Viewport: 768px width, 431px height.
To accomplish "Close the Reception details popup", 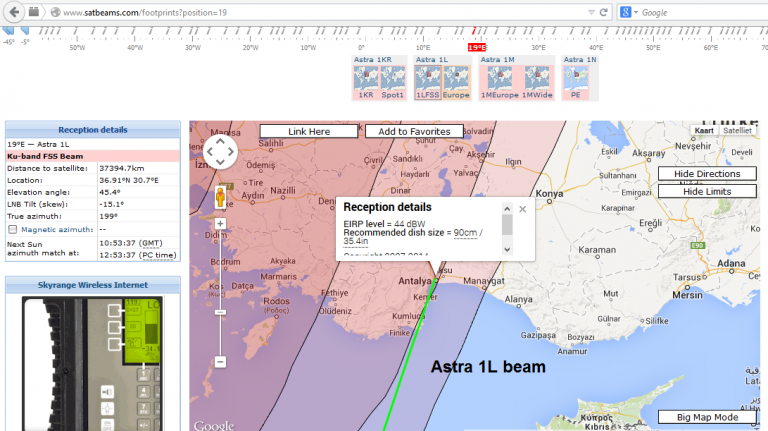I will (522, 209).
